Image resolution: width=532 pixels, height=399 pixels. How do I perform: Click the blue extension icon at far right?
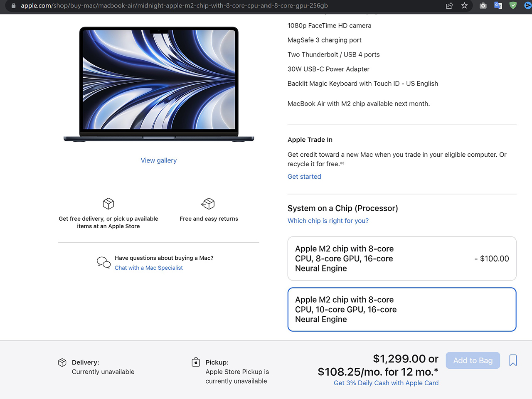tap(528, 6)
